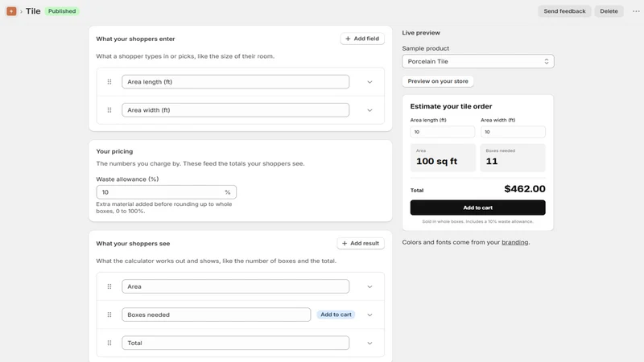Expand the Total result options

click(369, 343)
